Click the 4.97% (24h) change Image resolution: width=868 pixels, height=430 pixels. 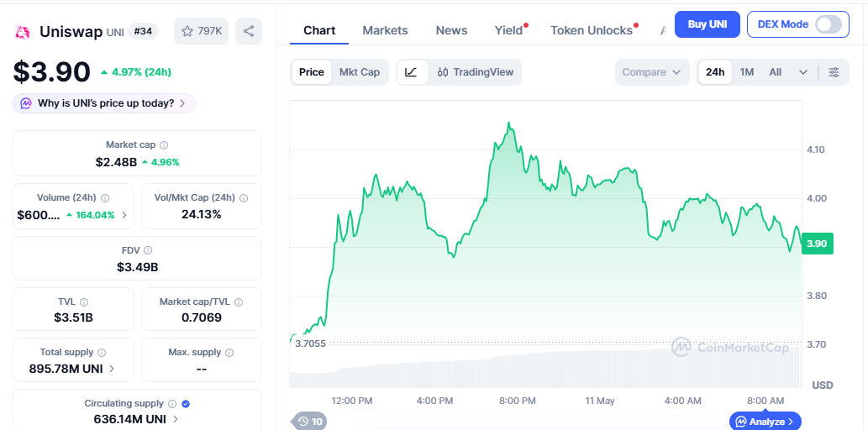136,72
